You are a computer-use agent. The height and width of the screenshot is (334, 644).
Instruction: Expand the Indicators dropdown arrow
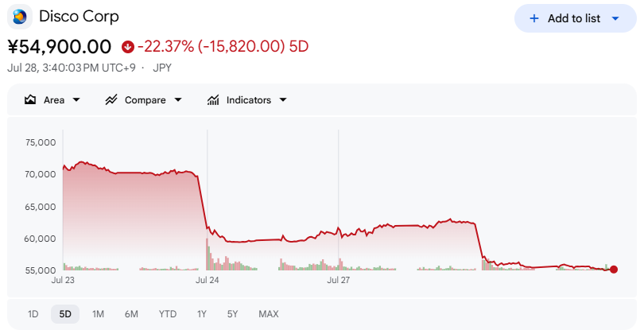(283, 100)
